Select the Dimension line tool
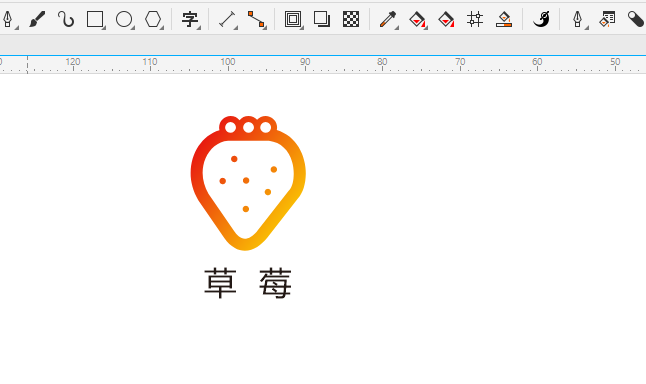Screen dimensions: 646x384 (x=227, y=19)
